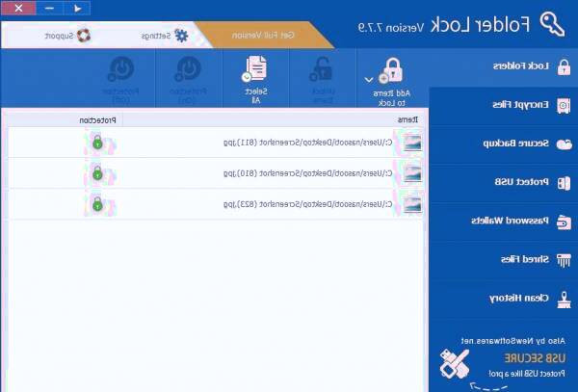Open the Lock Folders section padlock icon
This screenshot has width=578, height=392.
(x=564, y=67)
